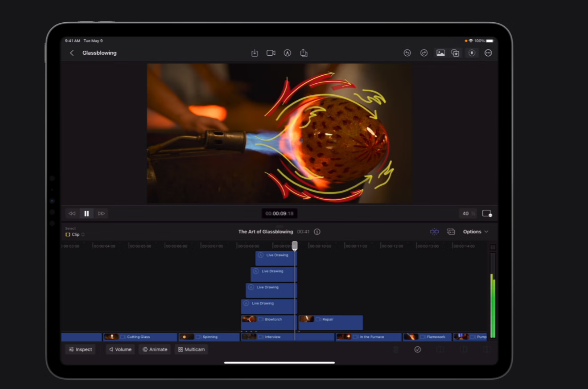
Task: Redo the last edit
Action: coord(424,53)
